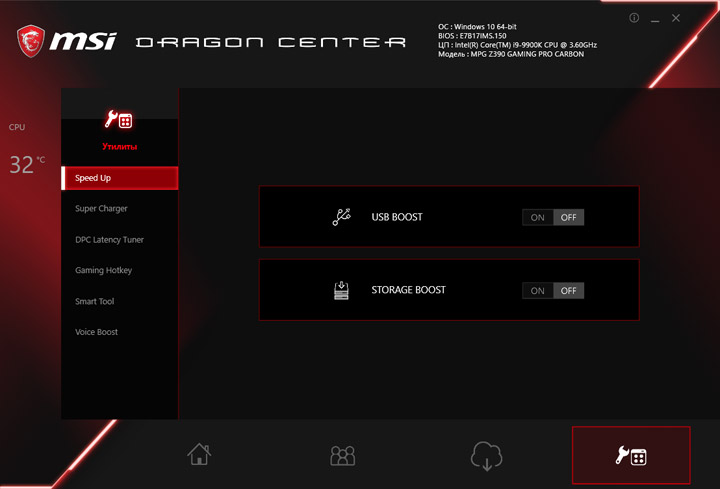Open the Home tab icon
This screenshot has height=489, width=720.
click(199, 454)
